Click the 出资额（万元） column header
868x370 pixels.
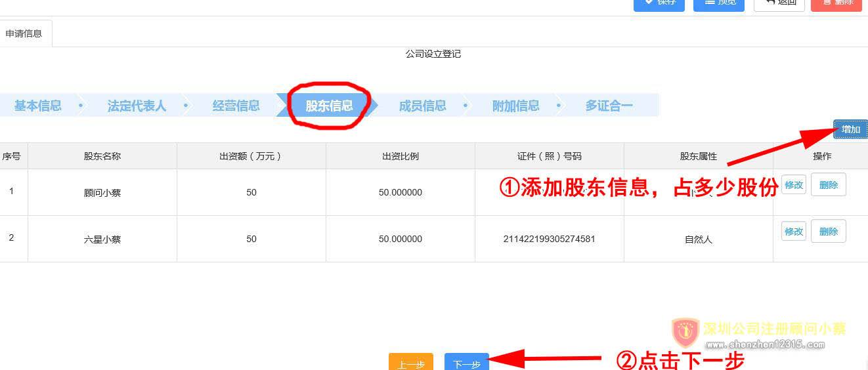click(251, 156)
